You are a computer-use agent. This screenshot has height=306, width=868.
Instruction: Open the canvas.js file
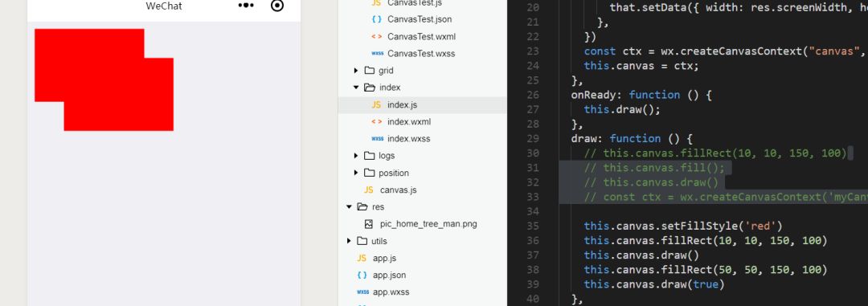pyautogui.click(x=398, y=190)
